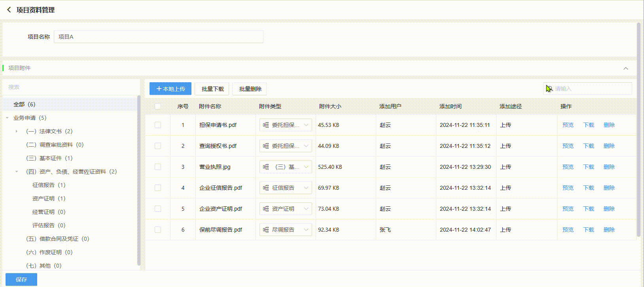The image size is (644, 287).
Task: Click tree icon in 企业征信报告.pdf type selector
Action: (x=266, y=188)
